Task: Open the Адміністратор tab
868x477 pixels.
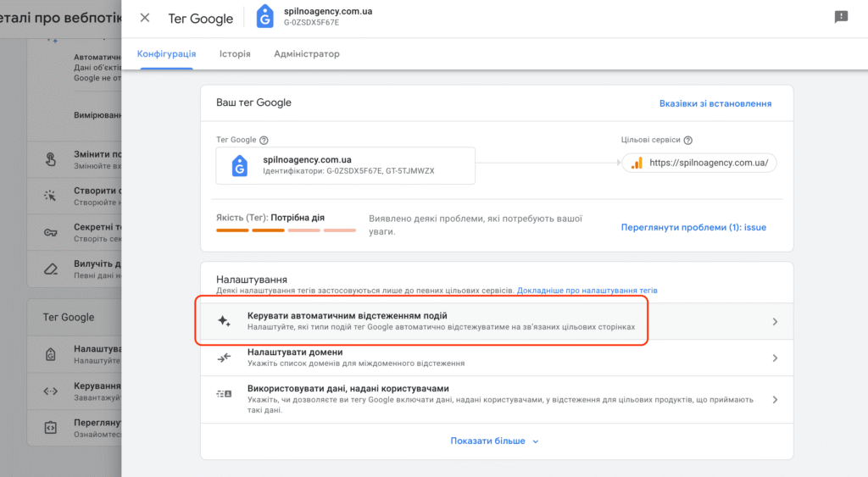Action: coord(307,53)
